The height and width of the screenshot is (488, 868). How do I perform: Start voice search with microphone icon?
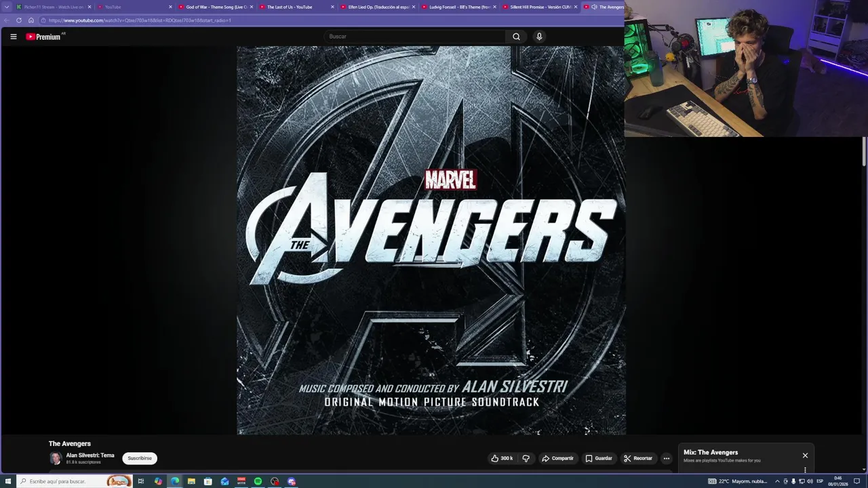pos(539,37)
